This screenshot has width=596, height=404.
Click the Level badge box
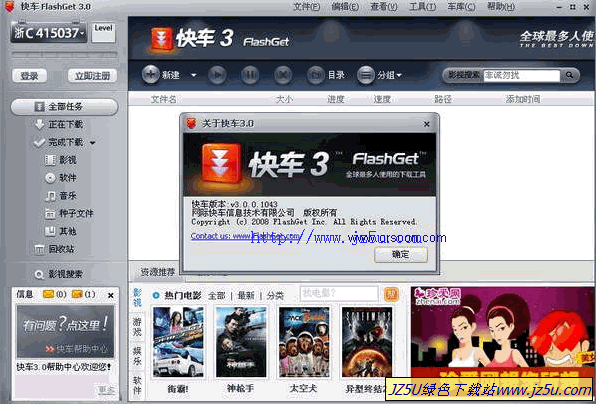click(103, 32)
